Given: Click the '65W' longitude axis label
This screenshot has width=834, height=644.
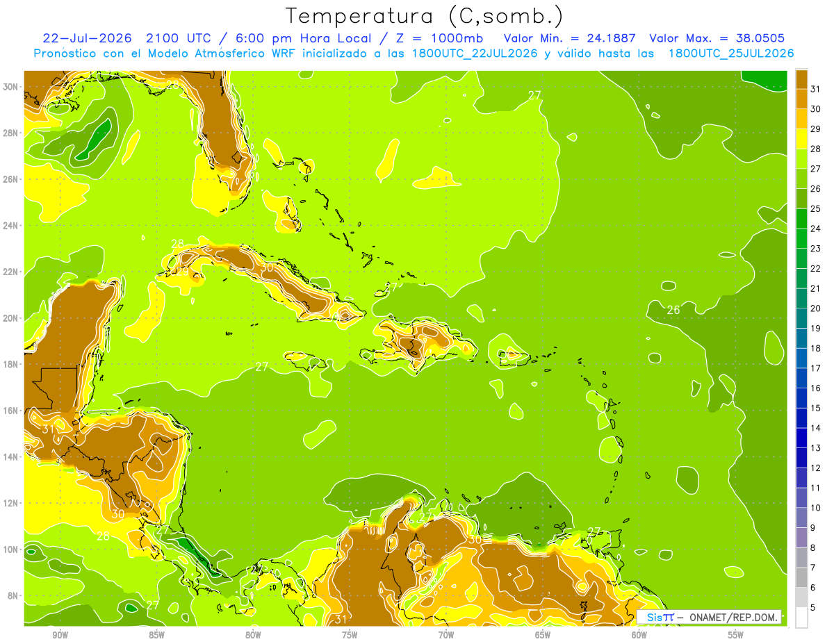Looking at the screenshot, I should (543, 635).
